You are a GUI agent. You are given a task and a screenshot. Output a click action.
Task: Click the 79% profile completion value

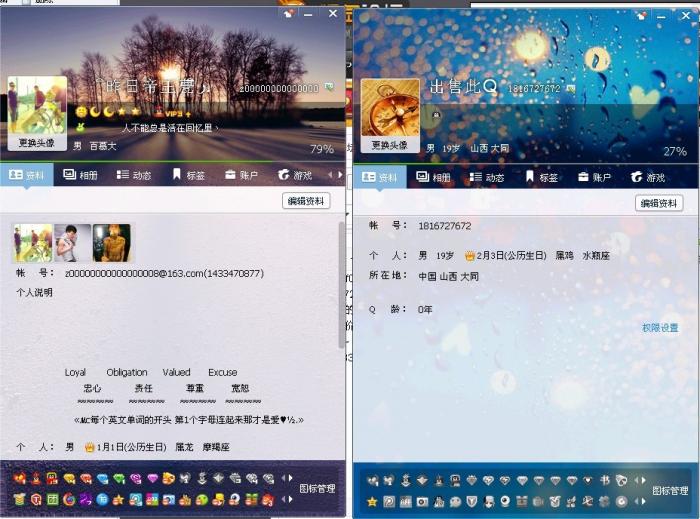(x=322, y=149)
